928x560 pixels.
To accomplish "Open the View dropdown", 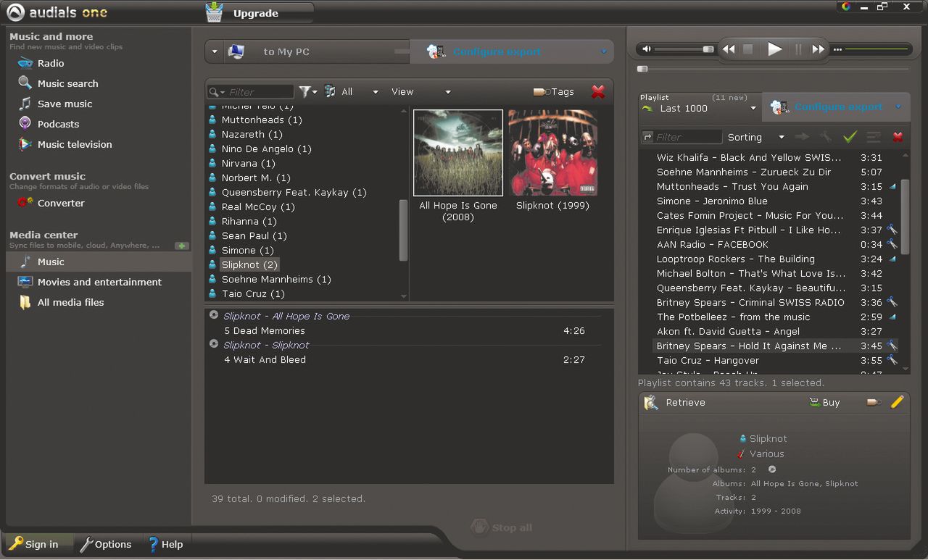I will click(x=420, y=91).
